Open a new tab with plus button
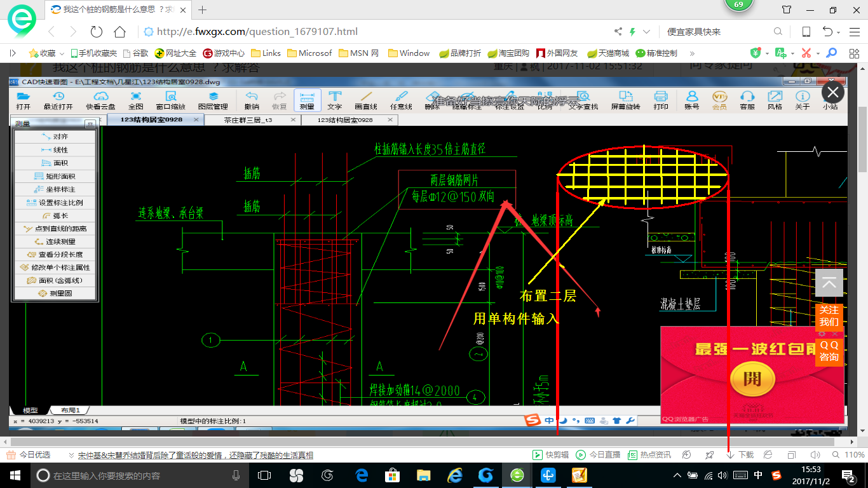Screen dimensions: 868x488 coord(203,10)
